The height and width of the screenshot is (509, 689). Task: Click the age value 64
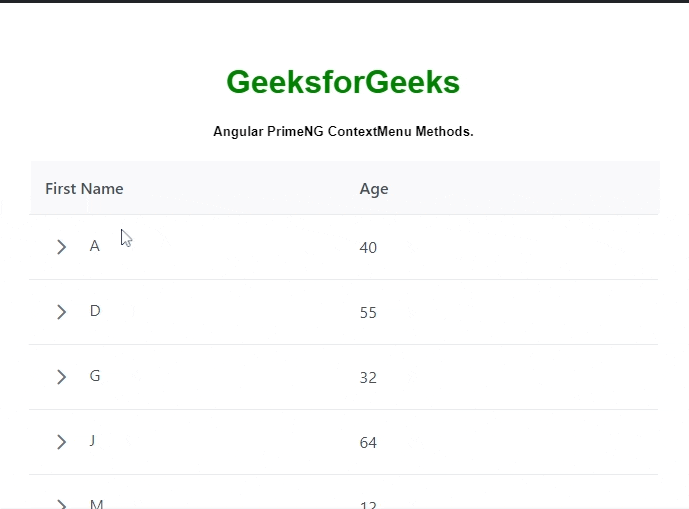(368, 443)
